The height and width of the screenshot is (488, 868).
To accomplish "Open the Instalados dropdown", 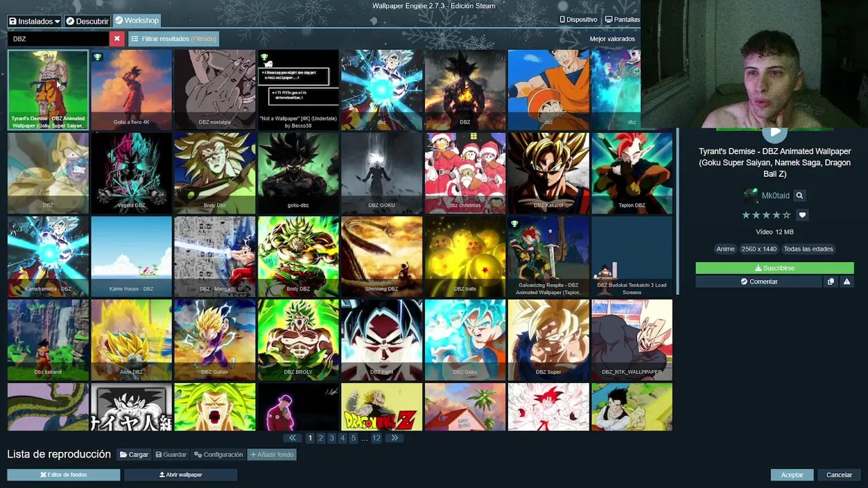I will click(35, 21).
